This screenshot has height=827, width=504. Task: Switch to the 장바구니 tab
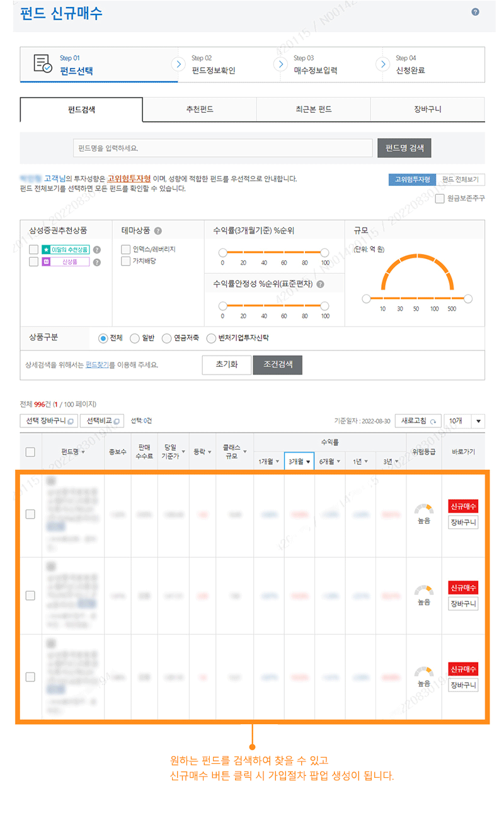point(428,109)
